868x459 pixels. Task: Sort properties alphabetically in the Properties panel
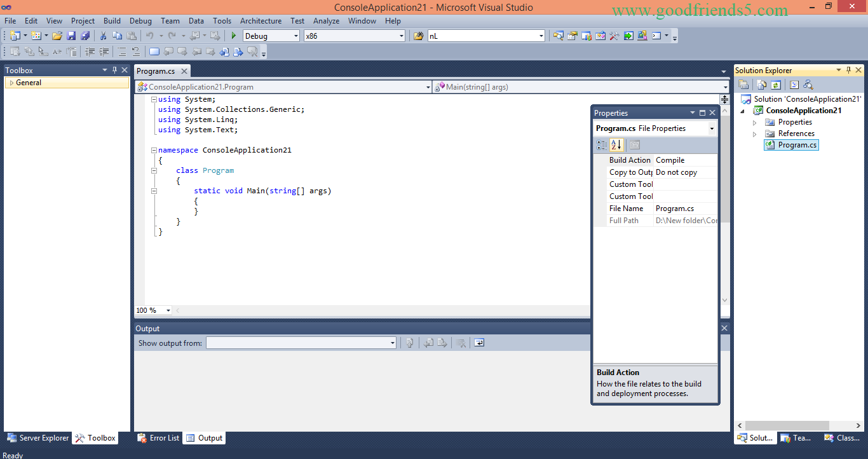(615, 145)
